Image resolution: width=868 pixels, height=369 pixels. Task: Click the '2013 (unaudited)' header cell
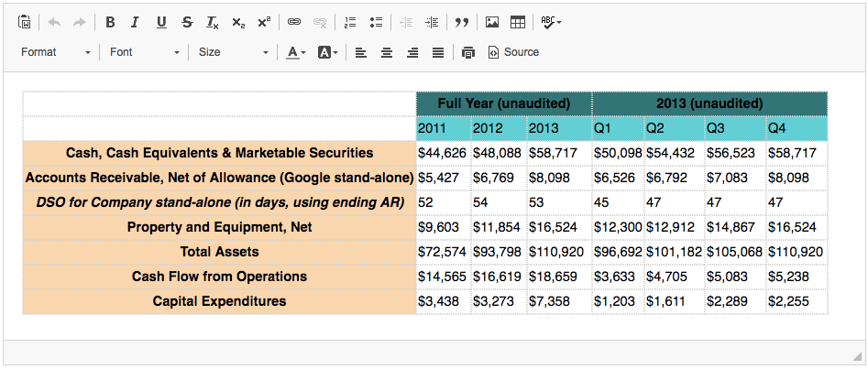709,103
